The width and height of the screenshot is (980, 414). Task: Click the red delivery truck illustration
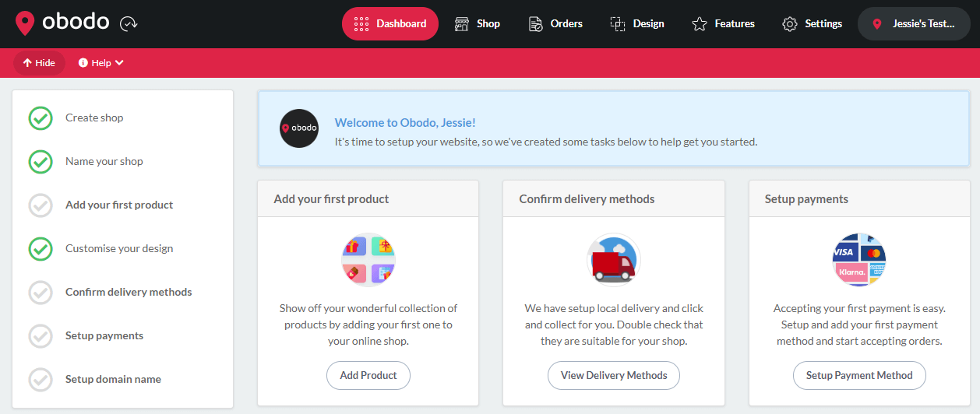614,259
